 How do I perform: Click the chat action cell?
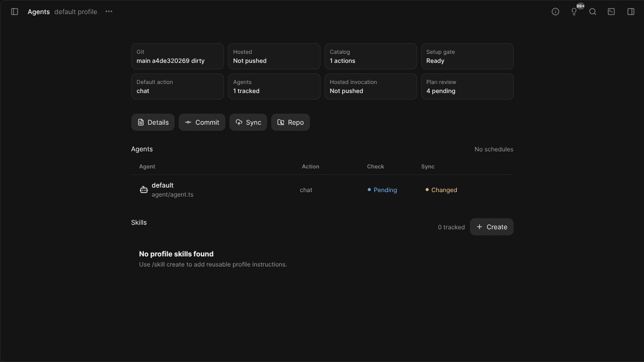(306, 190)
